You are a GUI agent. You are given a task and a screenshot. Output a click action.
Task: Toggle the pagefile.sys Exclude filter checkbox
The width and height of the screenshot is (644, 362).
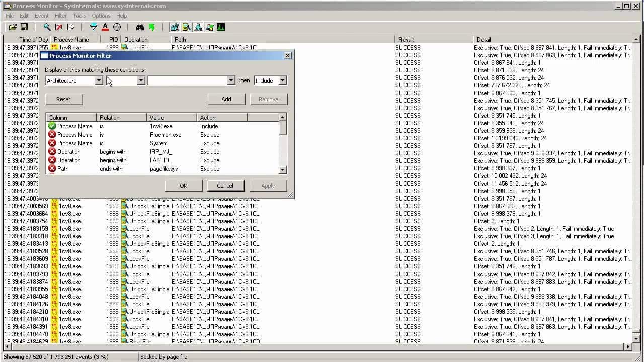coord(52,169)
